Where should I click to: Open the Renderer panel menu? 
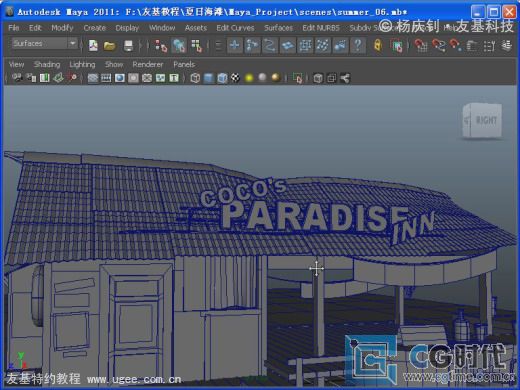(x=148, y=64)
